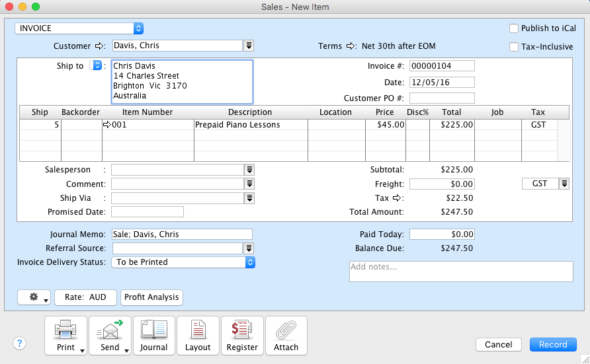Expand the Freight GST tax dropdown
This screenshot has height=364, width=590.
[x=564, y=184]
